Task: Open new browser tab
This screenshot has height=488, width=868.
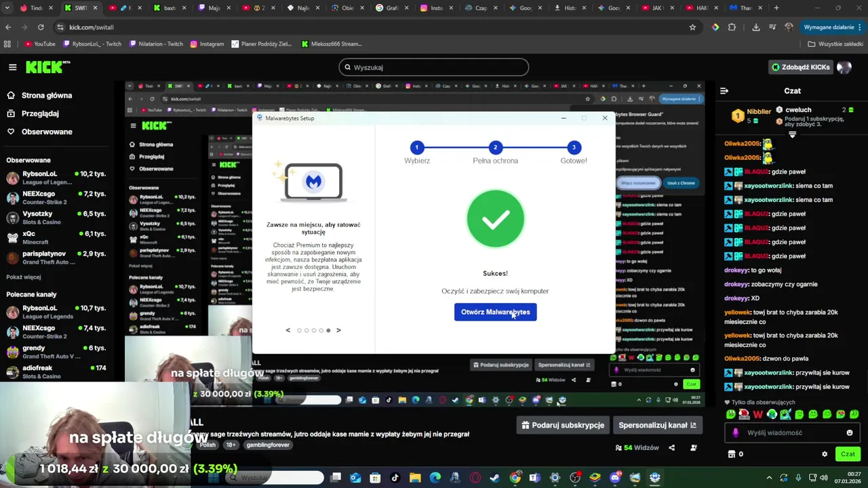Action: point(776,8)
